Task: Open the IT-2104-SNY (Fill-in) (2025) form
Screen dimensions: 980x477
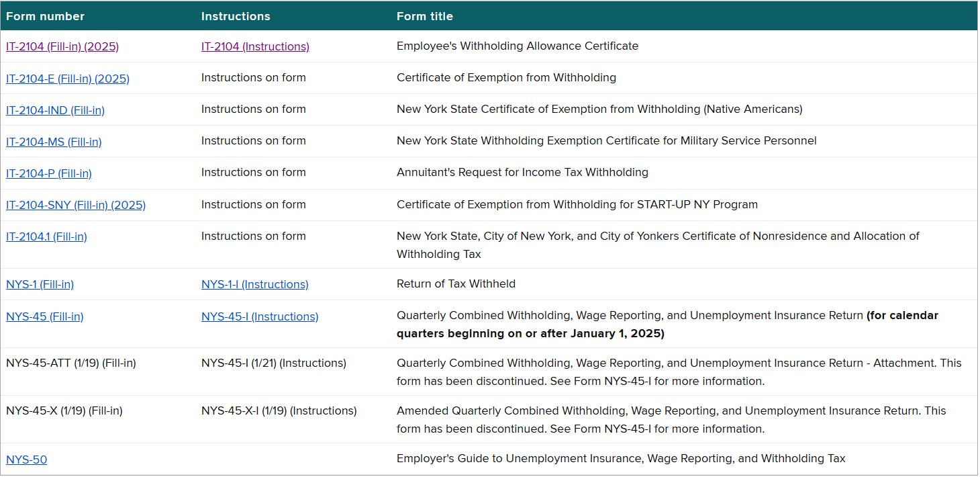Action: (x=75, y=204)
